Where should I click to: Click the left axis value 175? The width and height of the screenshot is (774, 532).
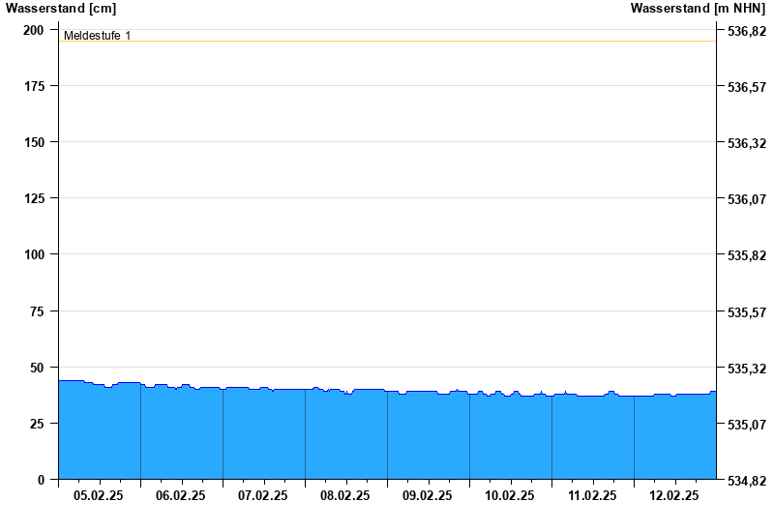34,86
